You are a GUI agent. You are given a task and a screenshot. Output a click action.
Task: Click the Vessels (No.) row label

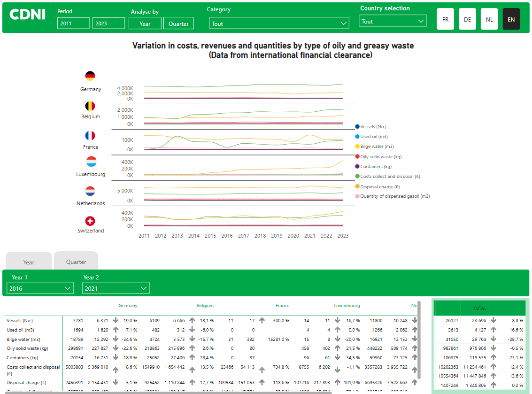pos(20,320)
